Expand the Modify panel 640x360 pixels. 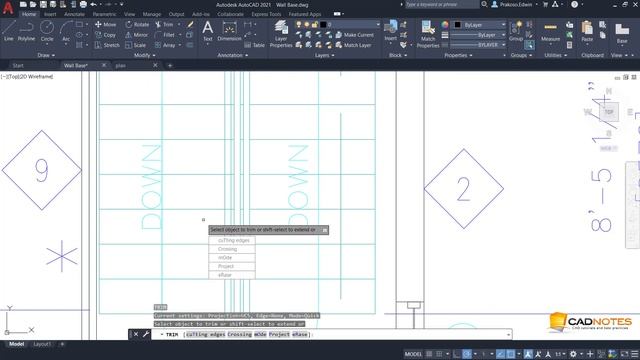144,55
